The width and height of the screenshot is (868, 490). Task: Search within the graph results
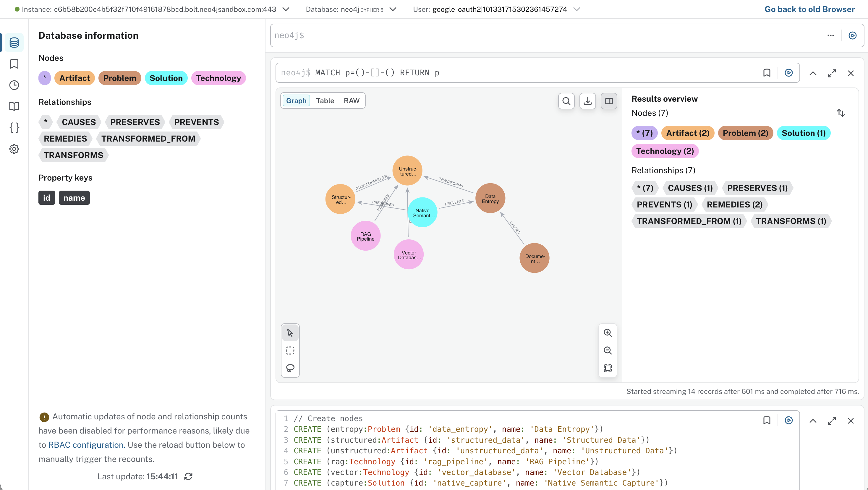coord(566,101)
